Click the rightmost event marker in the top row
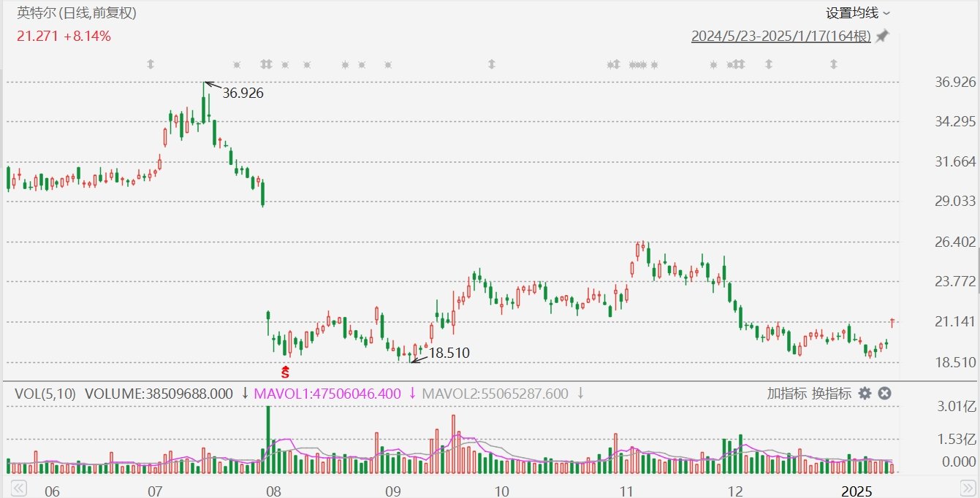Image resolution: width=980 pixels, height=498 pixels. (x=834, y=64)
